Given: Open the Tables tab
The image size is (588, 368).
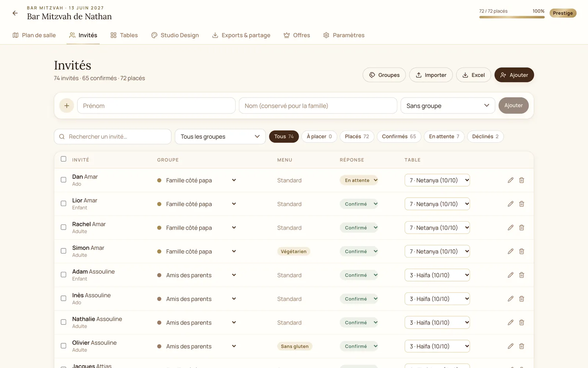Looking at the screenshot, I should 124,35.
